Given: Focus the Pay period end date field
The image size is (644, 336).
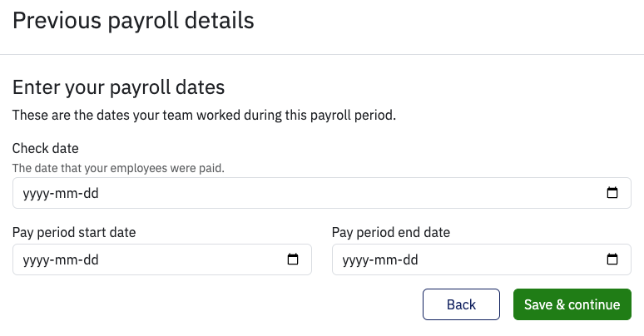Looking at the screenshot, I should click(x=466, y=259).
